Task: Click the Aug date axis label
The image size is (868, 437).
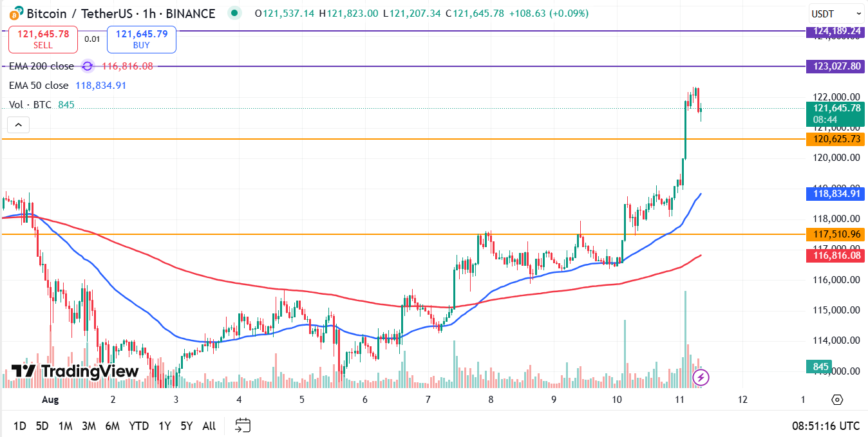Action: pos(50,400)
